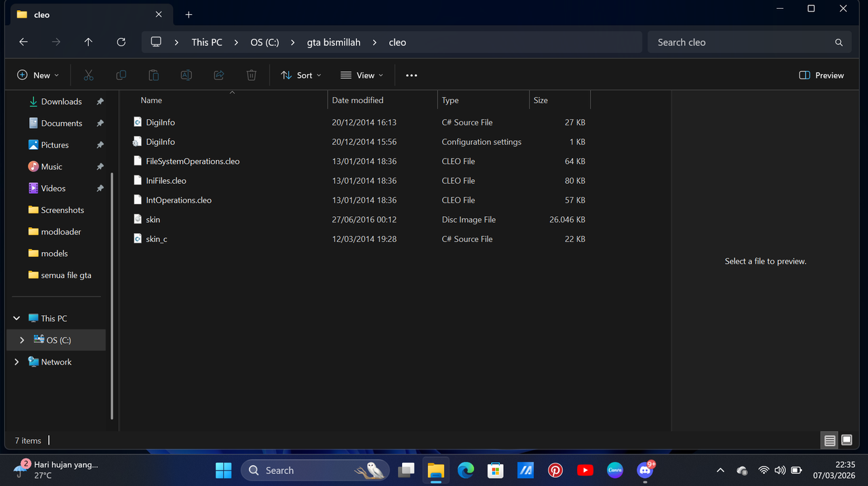The image size is (868, 486).
Task: Sort by Size column header
Action: (x=540, y=100)
